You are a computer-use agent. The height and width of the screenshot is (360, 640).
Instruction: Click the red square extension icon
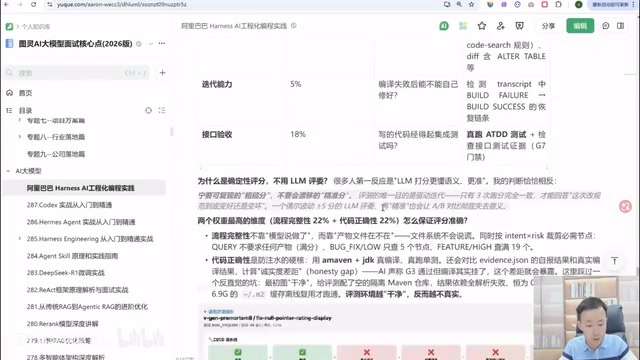coord(544,4)
